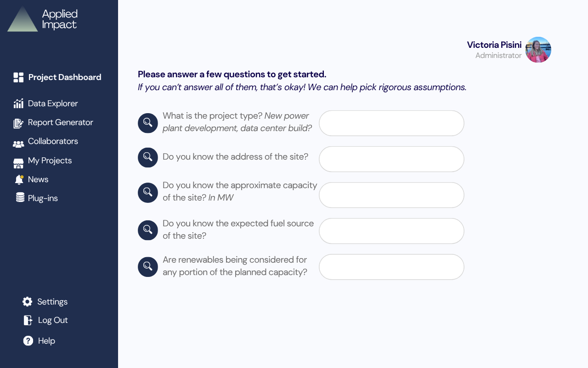Open the Data Explorer chart icon
Screen dimensions: 588x368
click(18, 103)
